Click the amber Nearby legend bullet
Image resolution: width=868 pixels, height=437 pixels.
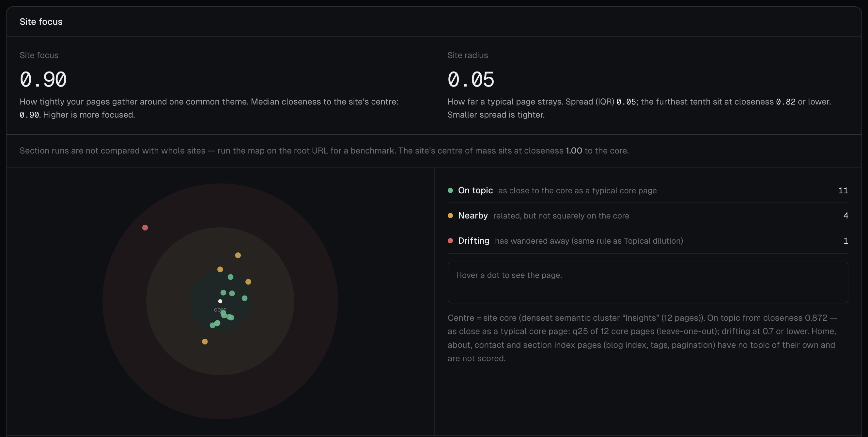tap(450, 216)
